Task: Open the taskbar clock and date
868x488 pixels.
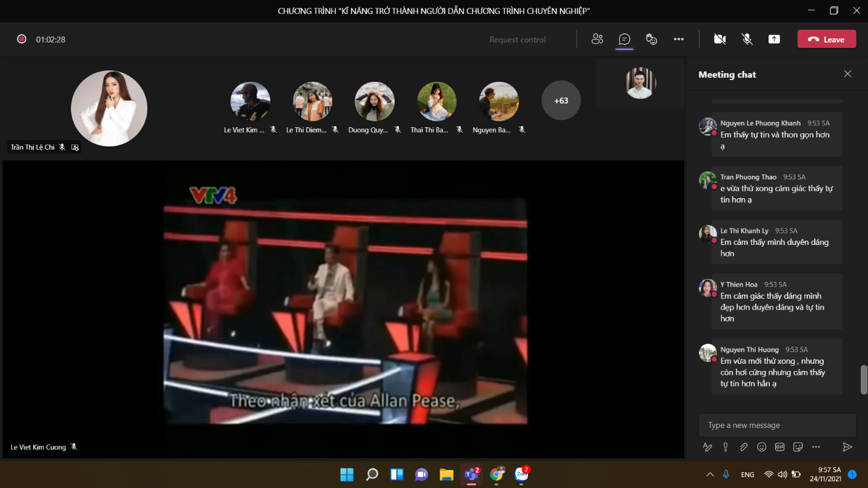Action: tap(825, 474)
